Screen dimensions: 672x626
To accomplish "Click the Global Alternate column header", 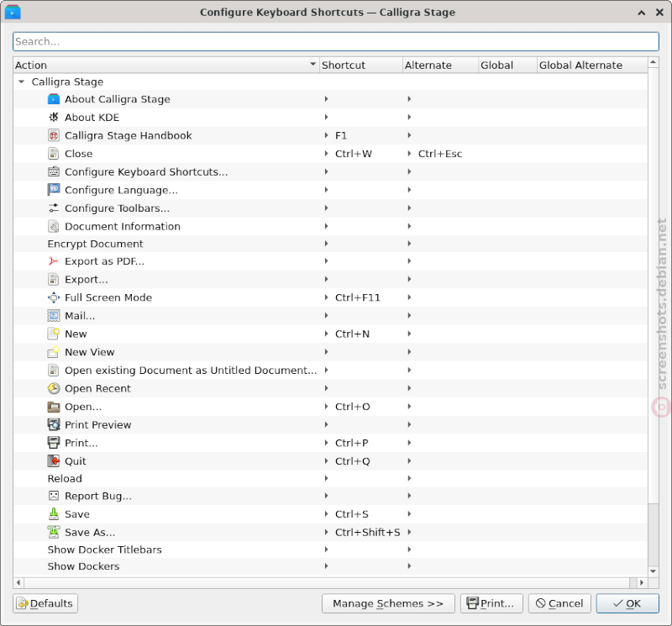I will (592, 66).
